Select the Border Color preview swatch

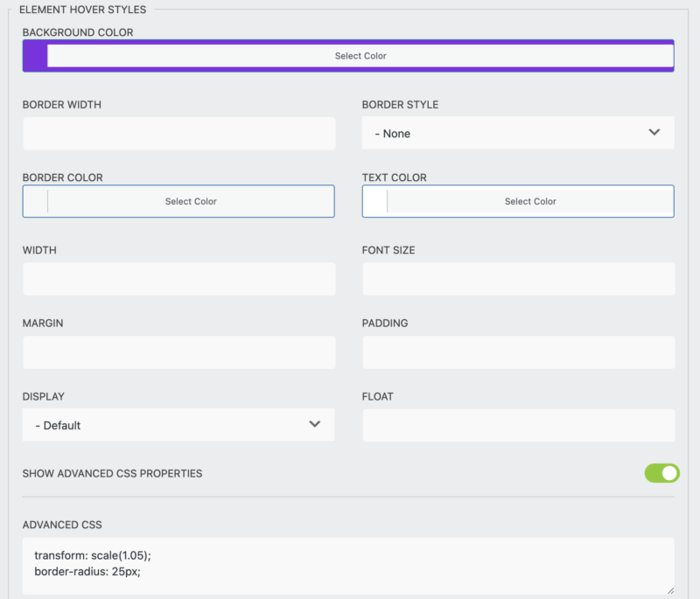[x=33, y=201]
